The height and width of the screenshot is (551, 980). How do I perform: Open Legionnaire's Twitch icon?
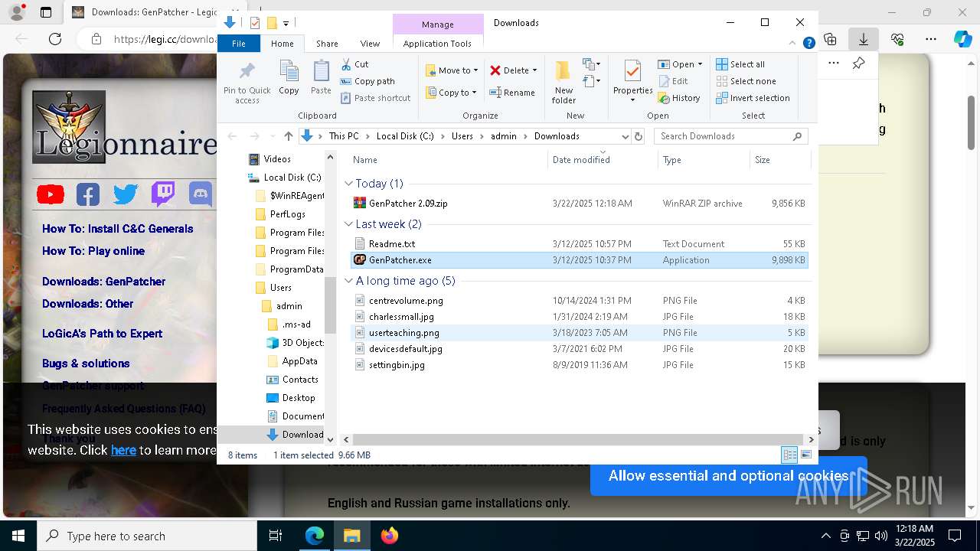point(163,194)
